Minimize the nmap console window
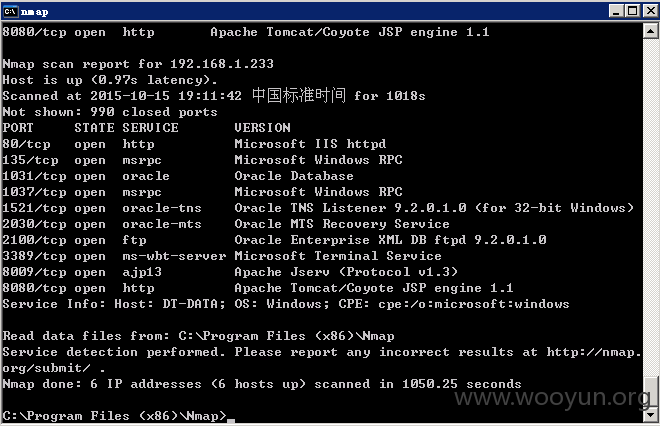Viewport: 660px width, 426px height. click(616, 11)
